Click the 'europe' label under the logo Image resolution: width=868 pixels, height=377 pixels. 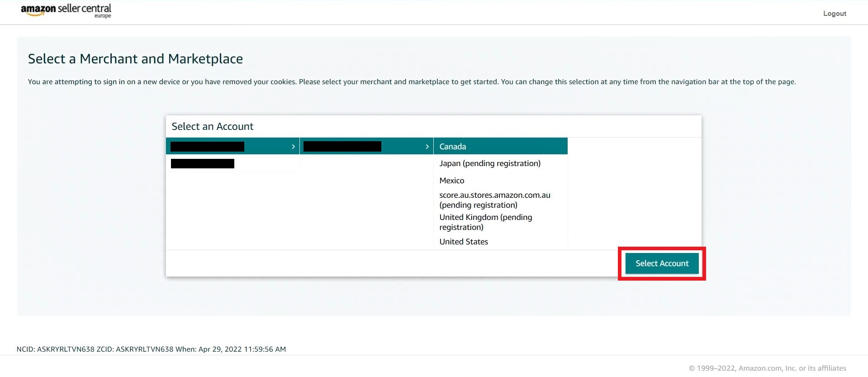(103, 16)
